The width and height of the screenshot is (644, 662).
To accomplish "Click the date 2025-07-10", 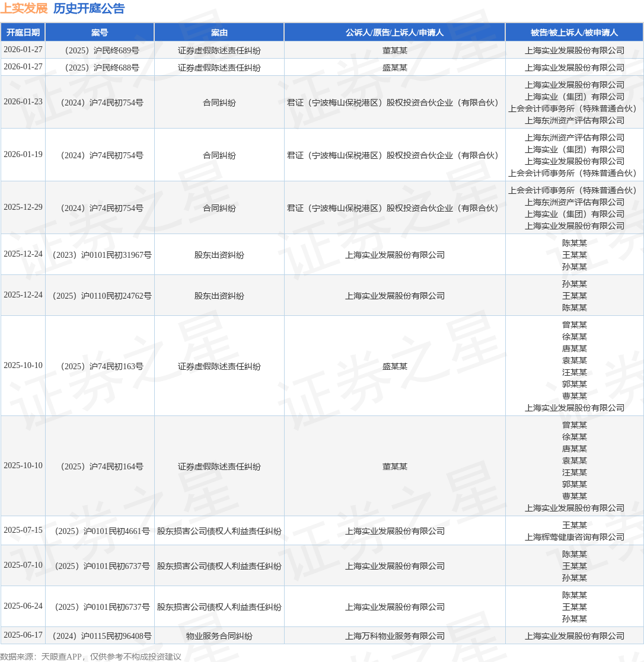I will click(x=23, y=565).
